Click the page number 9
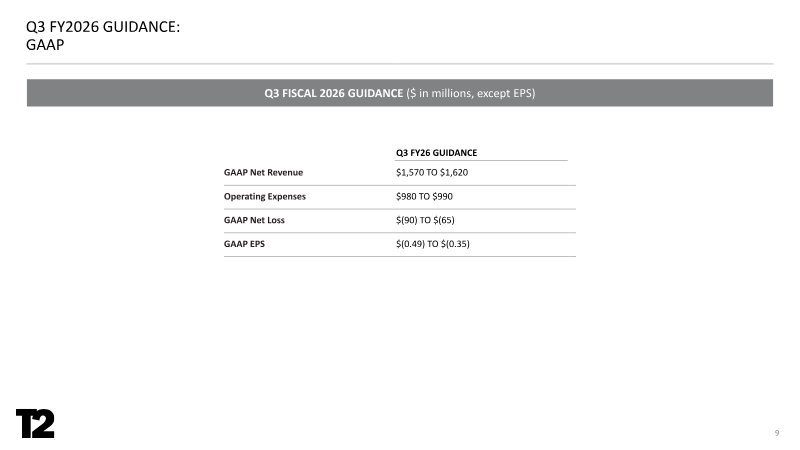Image resolution: width=800 pixels, height=450 pixels. (777, 433)
